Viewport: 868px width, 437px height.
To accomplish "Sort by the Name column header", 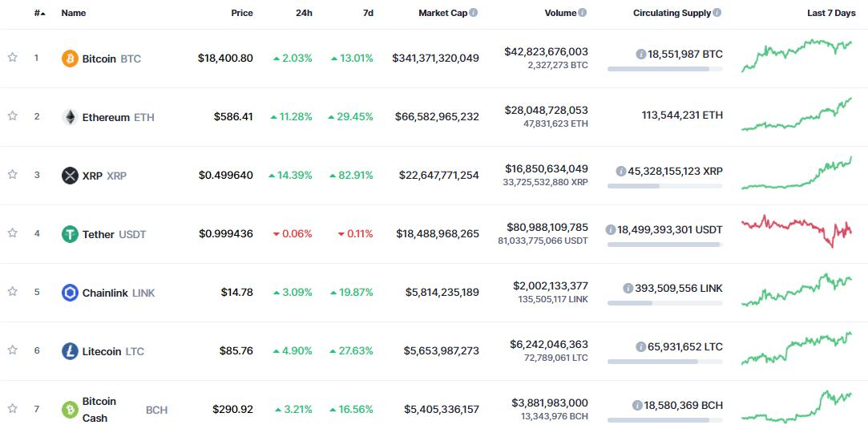I will (74, 13).
